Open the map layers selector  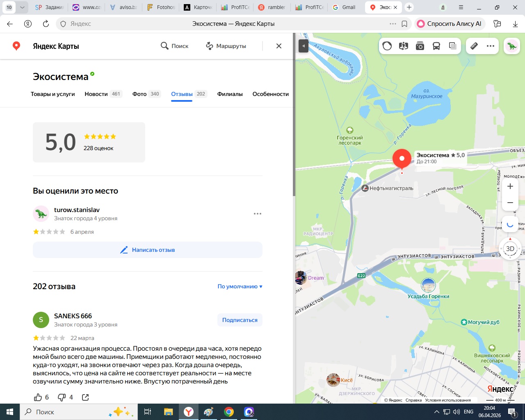pyautogui.click(x=453, y=46)
